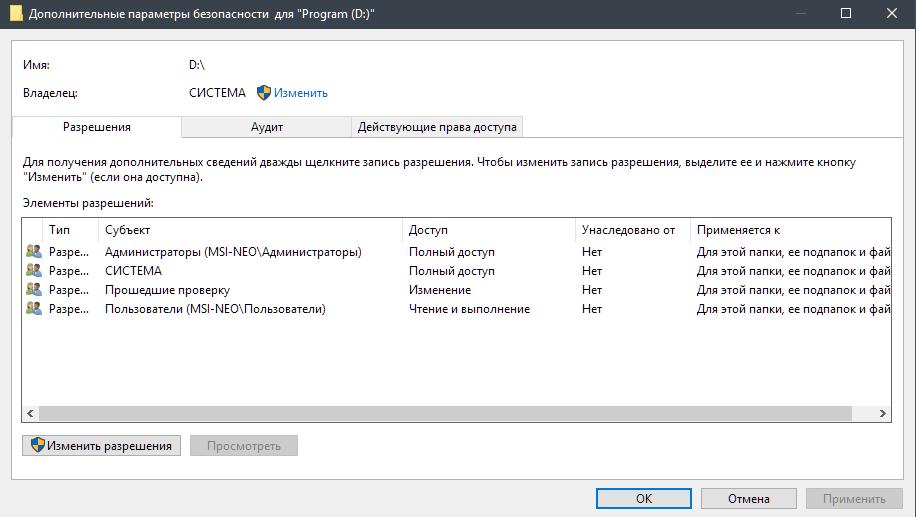Click the Чтение и выполнение access cell
916x517 pixels.
click(x=469, y=308)
